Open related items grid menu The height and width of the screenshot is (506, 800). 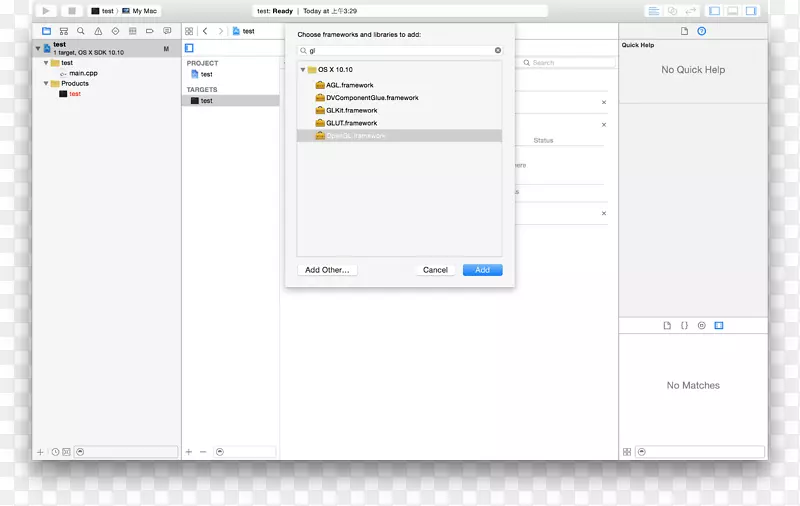(189, 31)
